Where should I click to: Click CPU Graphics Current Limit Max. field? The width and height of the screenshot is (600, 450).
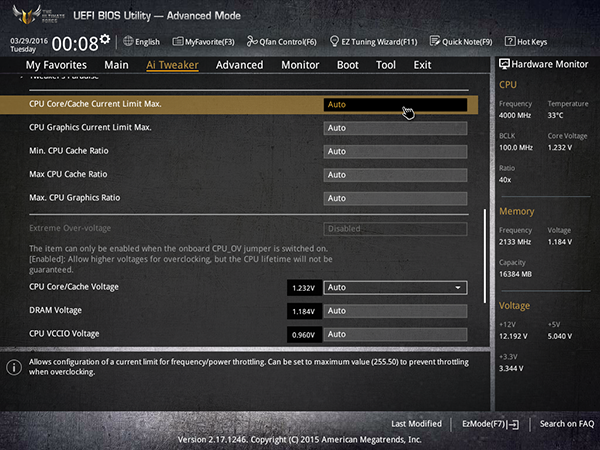[x=395, y=128]
